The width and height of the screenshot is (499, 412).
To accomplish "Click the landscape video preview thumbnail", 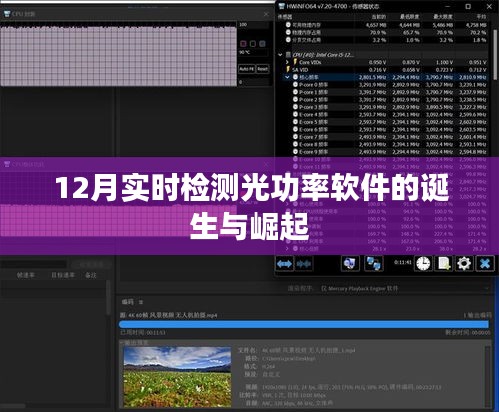I will click(177, 377).
